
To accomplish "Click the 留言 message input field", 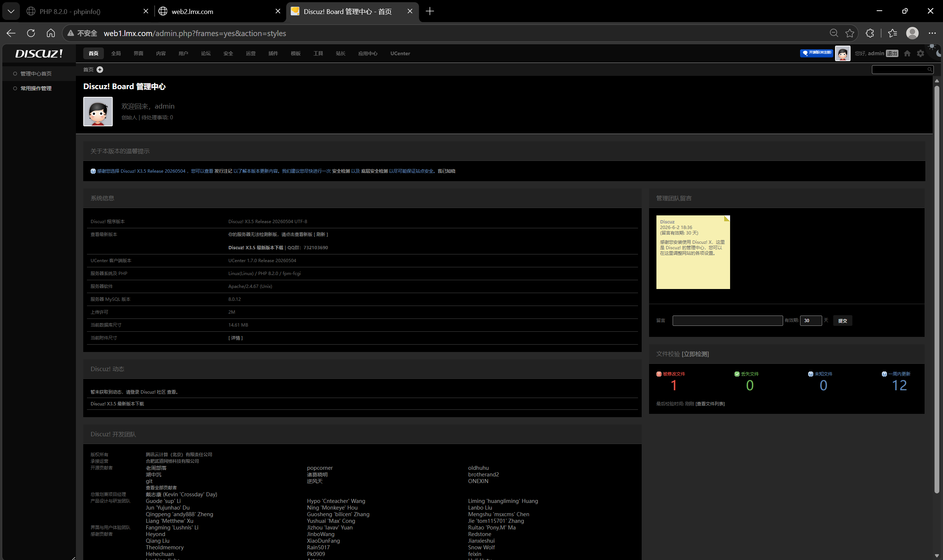I will 728,320.
